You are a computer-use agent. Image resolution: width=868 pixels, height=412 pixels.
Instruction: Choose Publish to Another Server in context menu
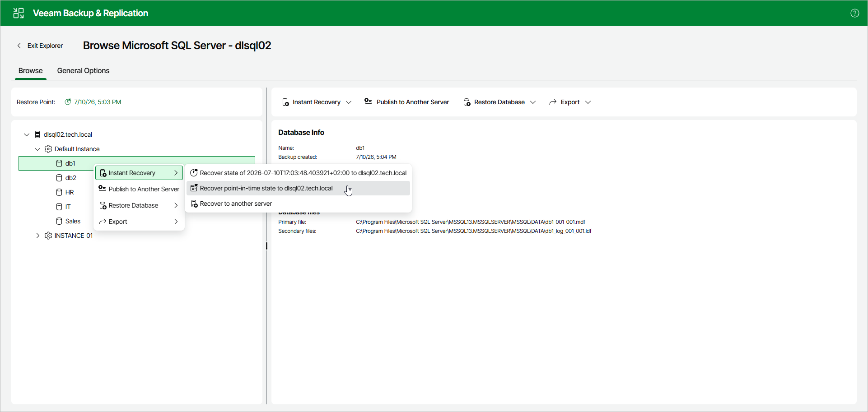click(139, 189)
